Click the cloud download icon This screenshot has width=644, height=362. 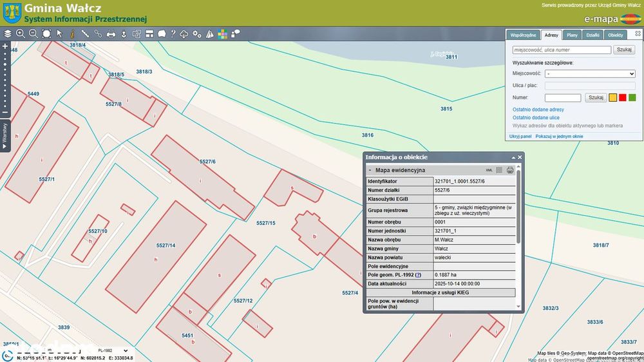pos(184,33)
